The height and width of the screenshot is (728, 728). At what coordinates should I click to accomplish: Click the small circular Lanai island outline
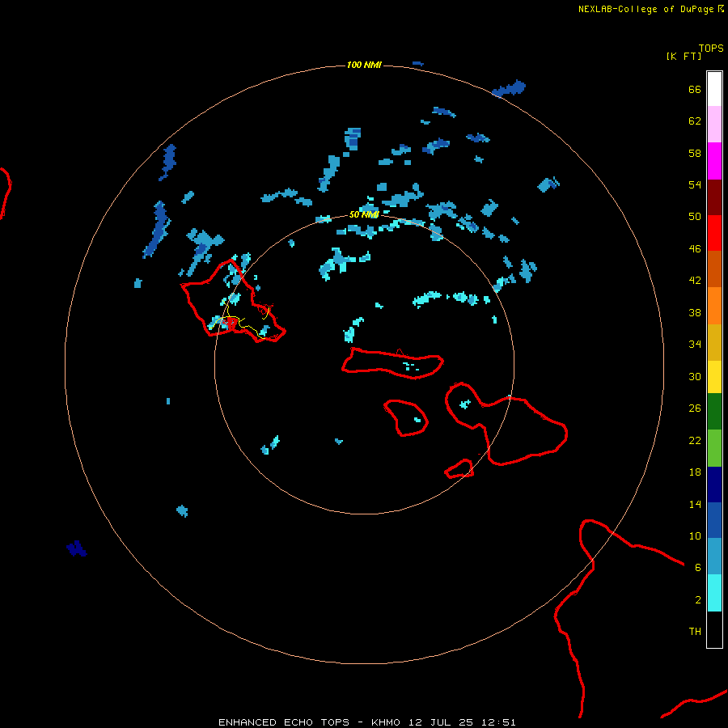406,418
